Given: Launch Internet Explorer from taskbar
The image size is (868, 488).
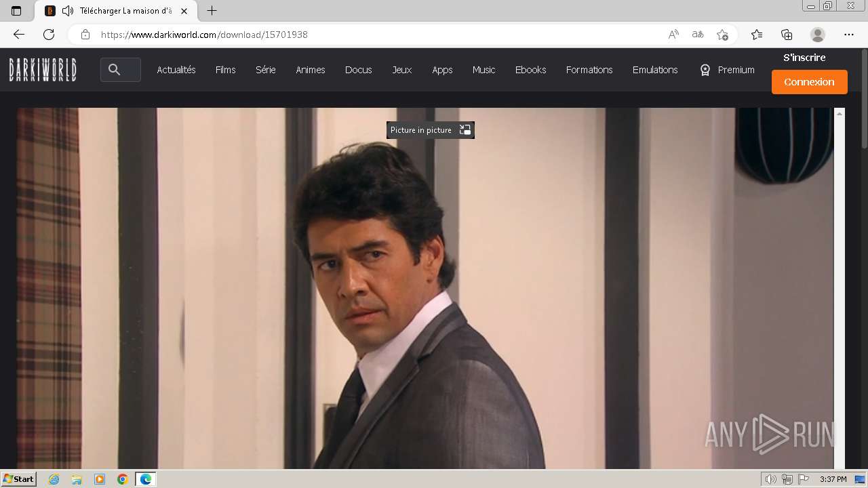Looking at the screenshot, I should 54,479.
